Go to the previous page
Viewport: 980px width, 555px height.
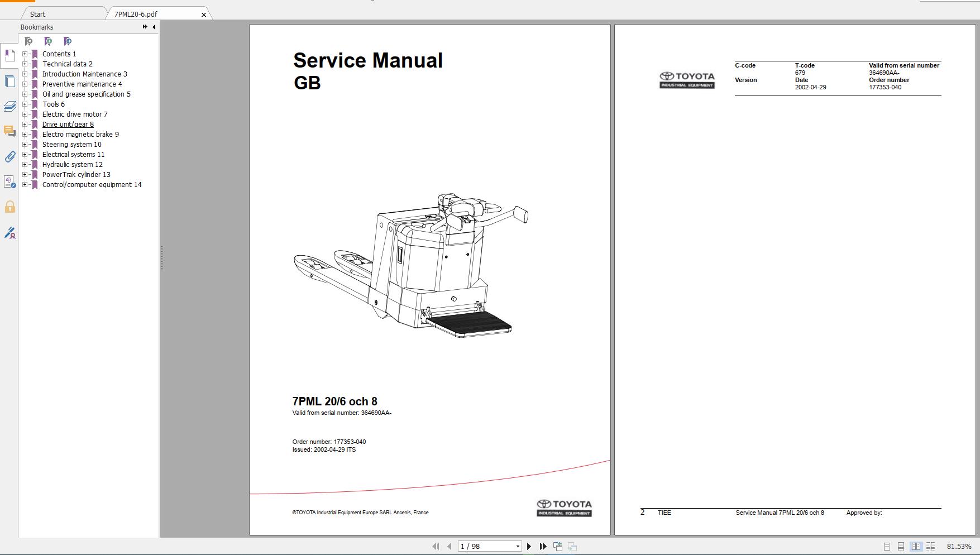[x=449, y=547]
